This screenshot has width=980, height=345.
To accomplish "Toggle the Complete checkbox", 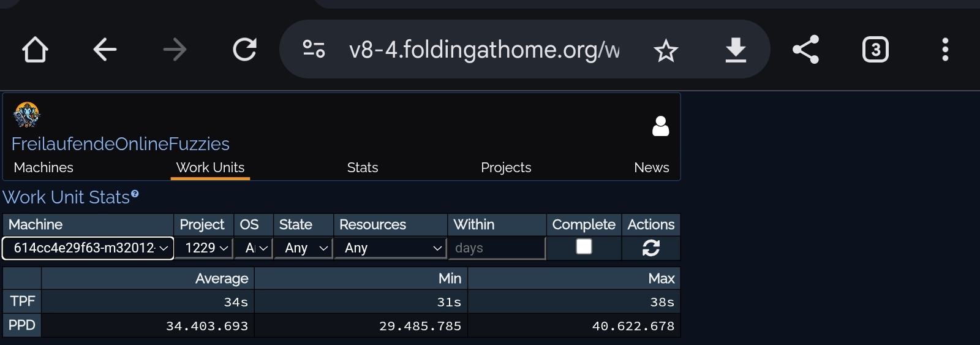I will pos(584,246).
